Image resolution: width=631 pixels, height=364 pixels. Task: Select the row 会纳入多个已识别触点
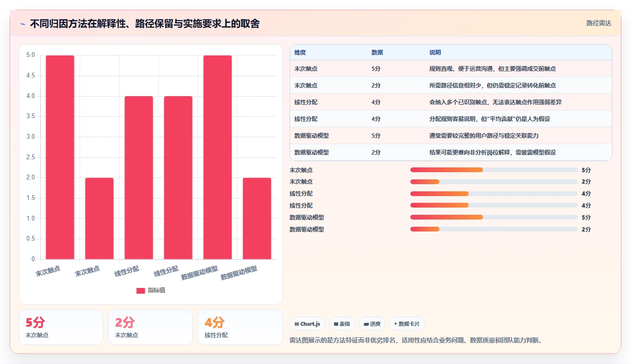(451, 102)
